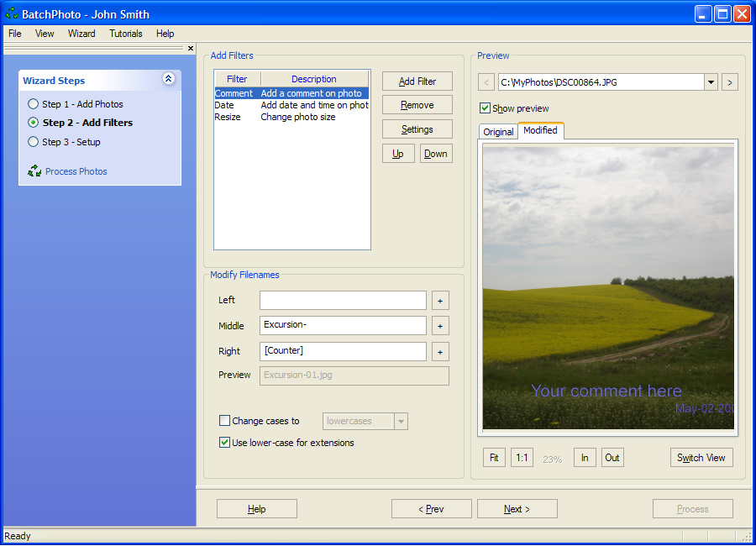Click the Filter column header
Image resolution: width=756 pixels, height=546 pixels.
[x=237, y=79]
